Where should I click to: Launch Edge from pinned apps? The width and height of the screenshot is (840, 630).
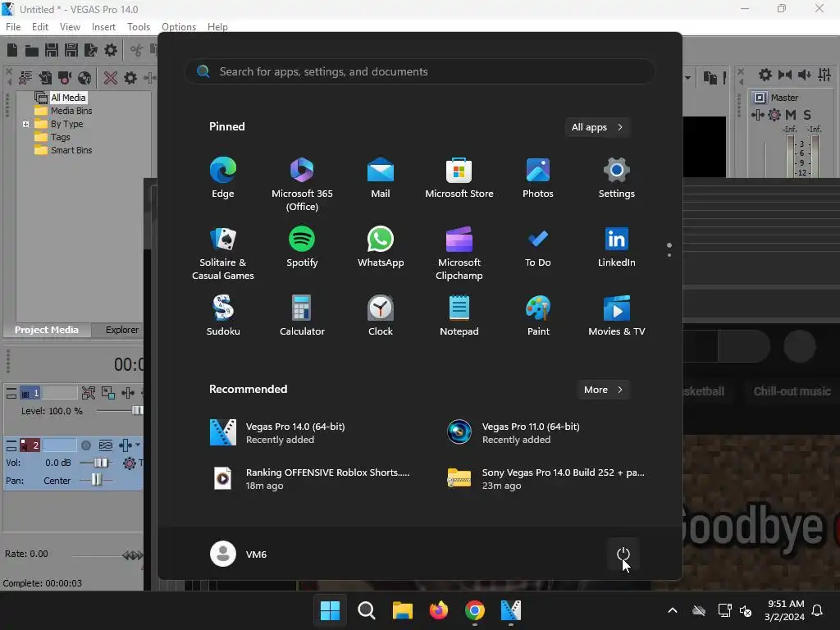pyautogui.click(x=223, y=178)
